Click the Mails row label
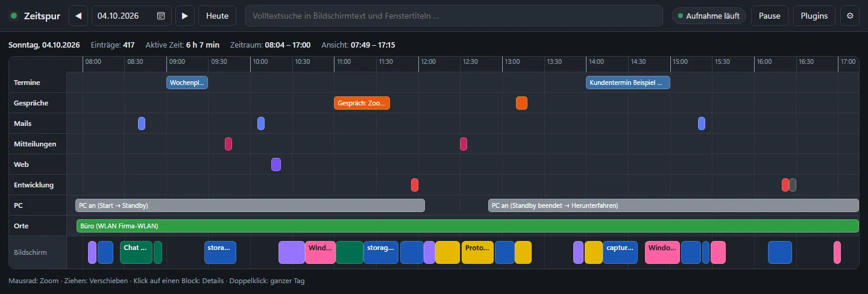 [23, 124]
